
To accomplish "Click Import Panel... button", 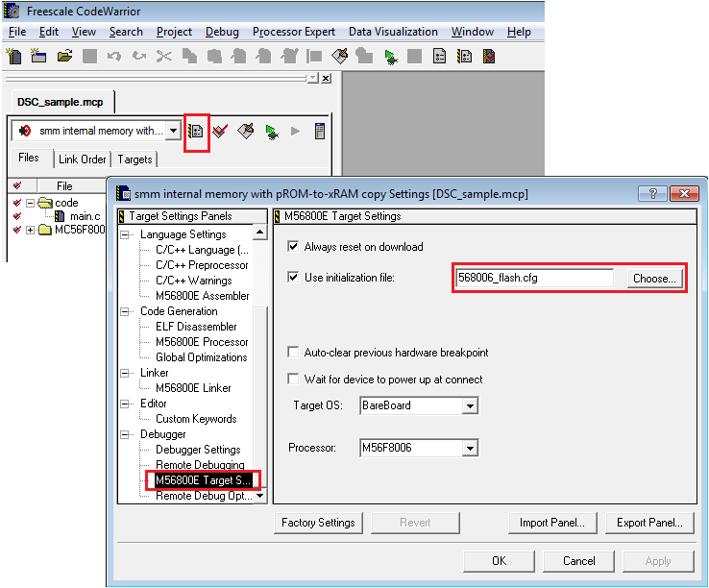I will [x=552, y=523].
